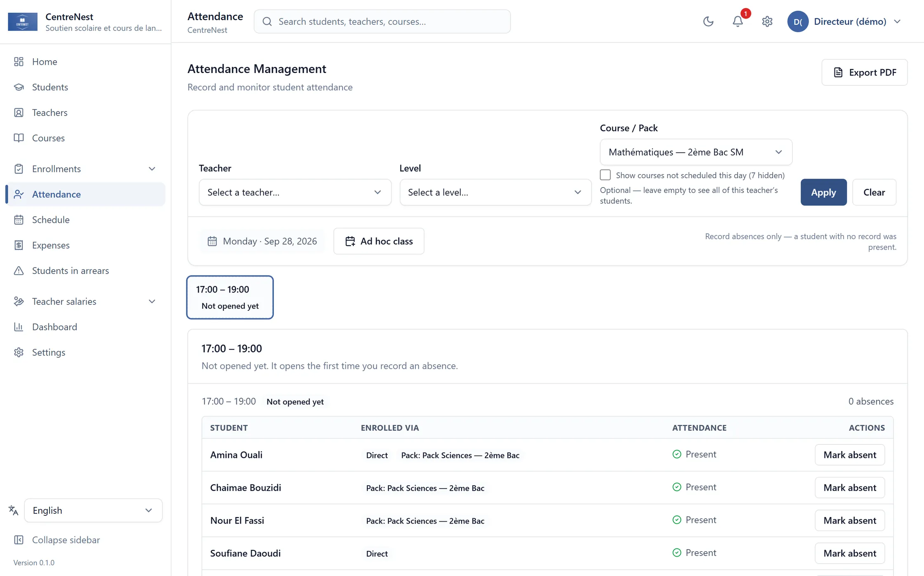This screenshot has height=576, width=924.
Task: Click the Directeur user avatar
Action: click(797, 21)
